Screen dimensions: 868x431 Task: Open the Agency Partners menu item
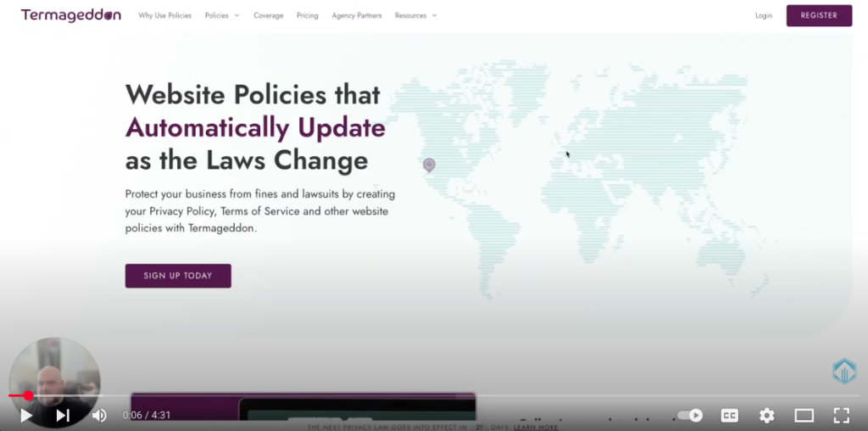click(x=356, y=15)
